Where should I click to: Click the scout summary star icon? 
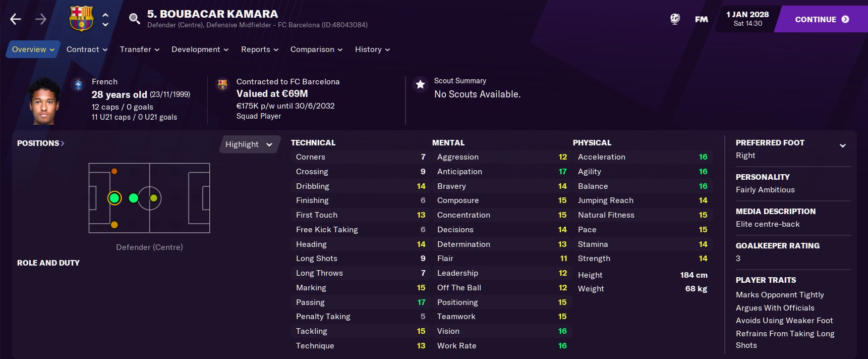[x=420, y=85]
